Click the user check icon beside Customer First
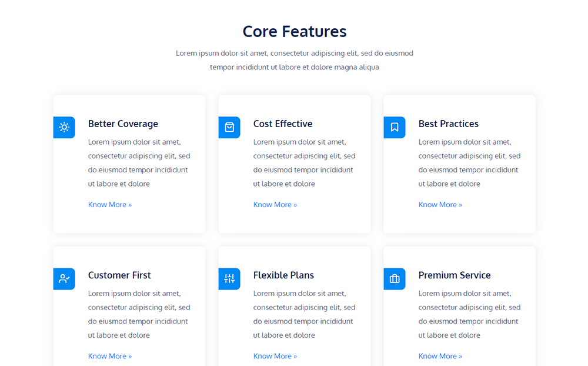 (x=64, y=278)
